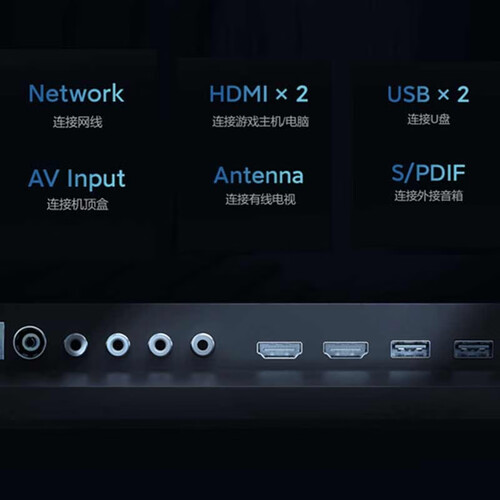Select the HDMI port nearest the audio jacks
Image resolution: width=500 pixels, height=500 pixels.
279,350
